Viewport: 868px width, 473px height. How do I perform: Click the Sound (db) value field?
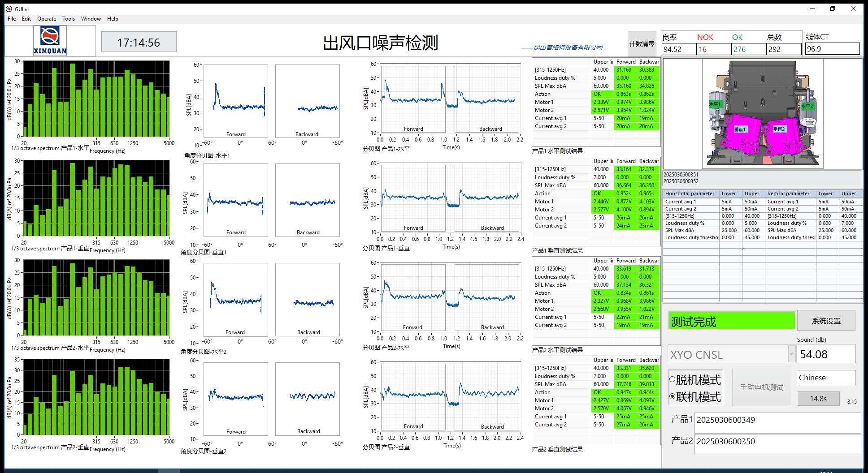click(826, 354)
